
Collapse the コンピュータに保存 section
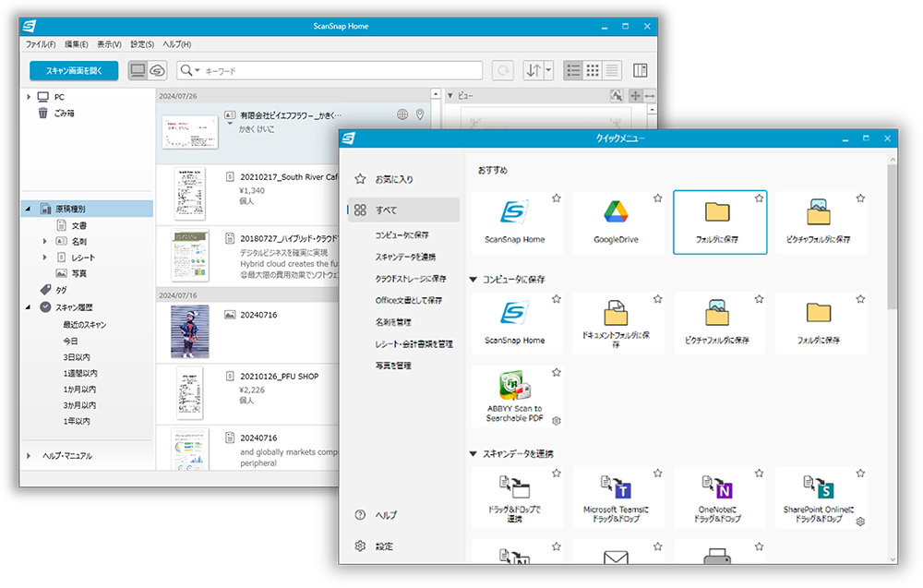[473, 279]
